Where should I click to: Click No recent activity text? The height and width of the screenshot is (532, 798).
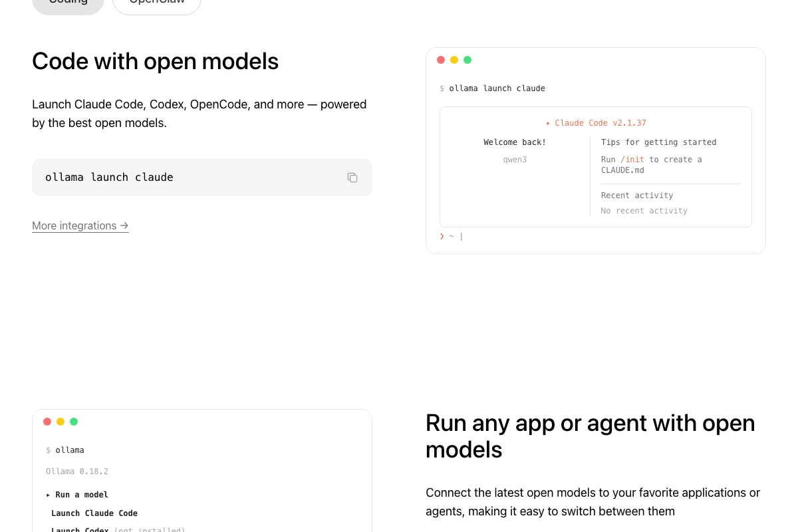click(644, 211)
